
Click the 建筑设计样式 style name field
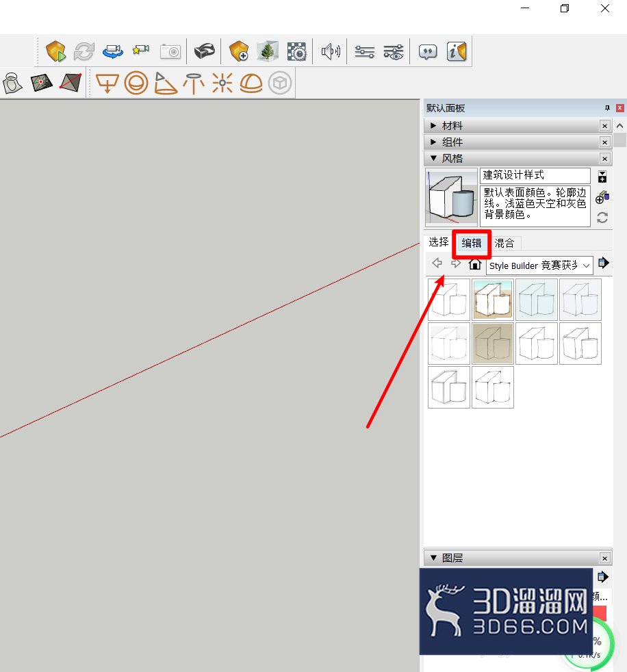click(x=535, y=175)
